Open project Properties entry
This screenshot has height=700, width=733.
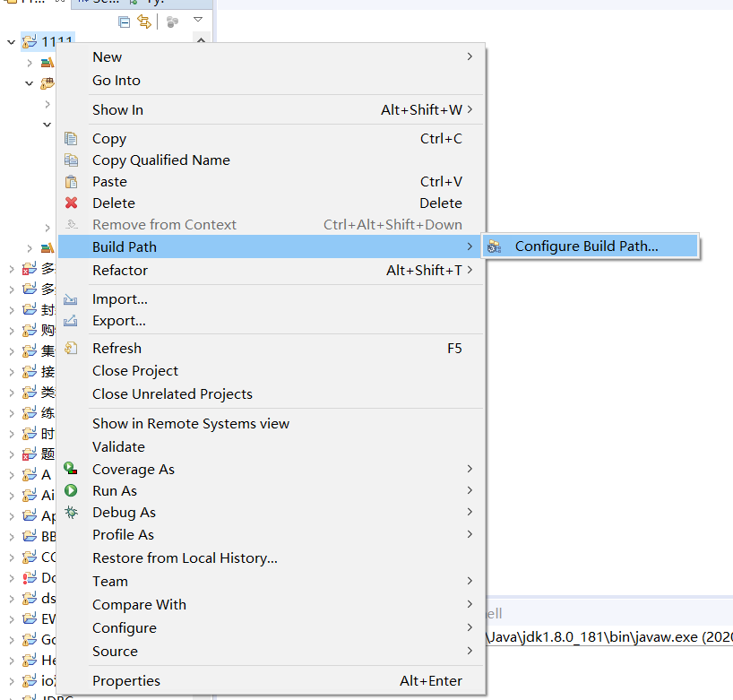pyautogui.click(x=272, y=681)
